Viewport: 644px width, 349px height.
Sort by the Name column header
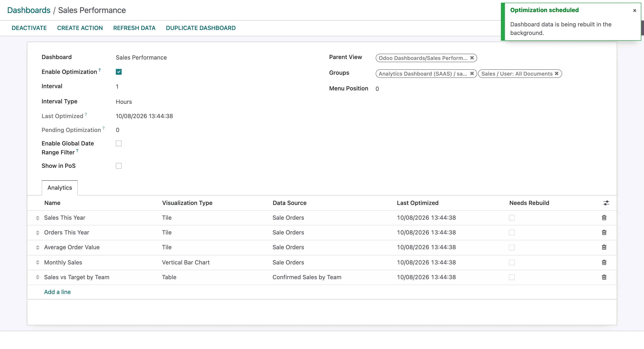[x=52, y=203]
